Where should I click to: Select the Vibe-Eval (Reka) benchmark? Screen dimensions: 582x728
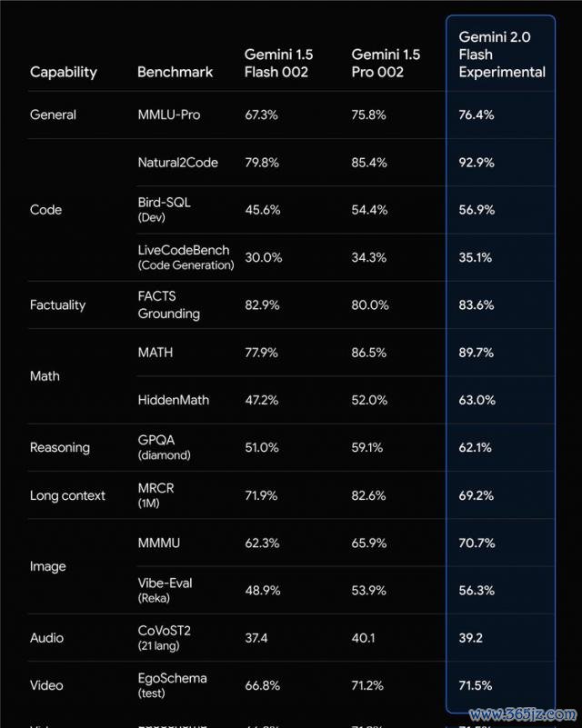click(165, 590)
